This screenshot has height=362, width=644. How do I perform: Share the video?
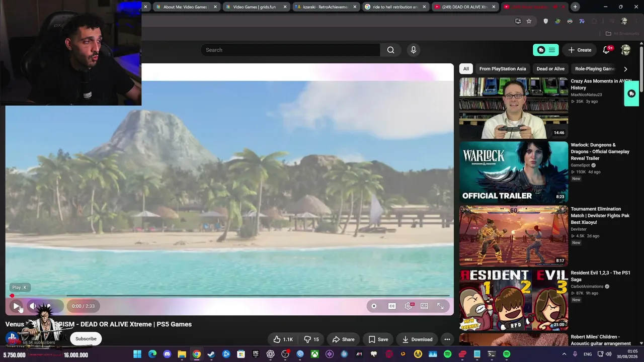click(x=343, y=339)
